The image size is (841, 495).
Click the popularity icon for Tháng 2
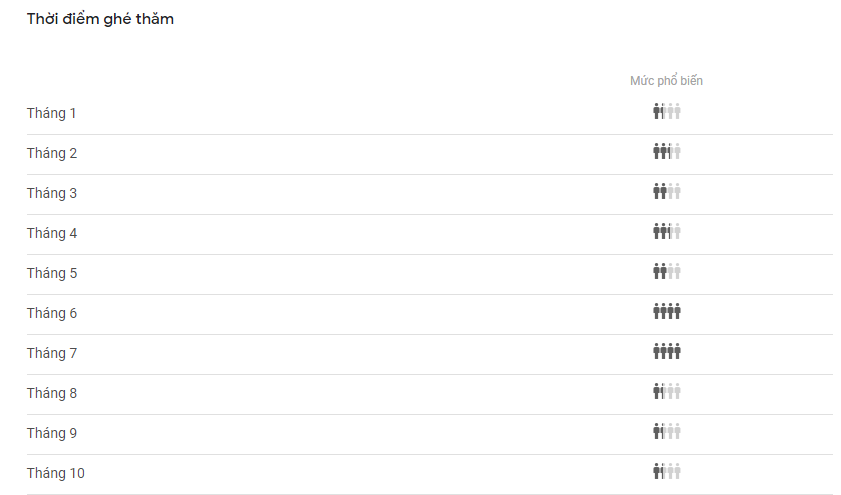666,151
